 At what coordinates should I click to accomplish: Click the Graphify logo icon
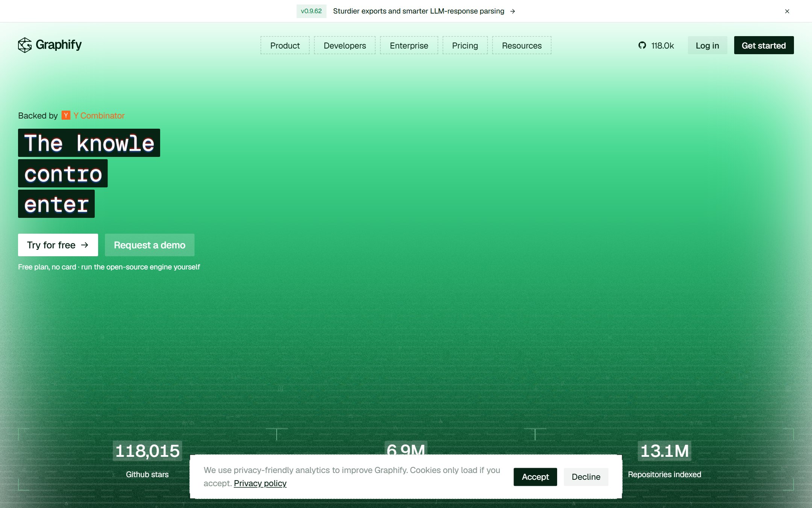(x=25, y=45)
